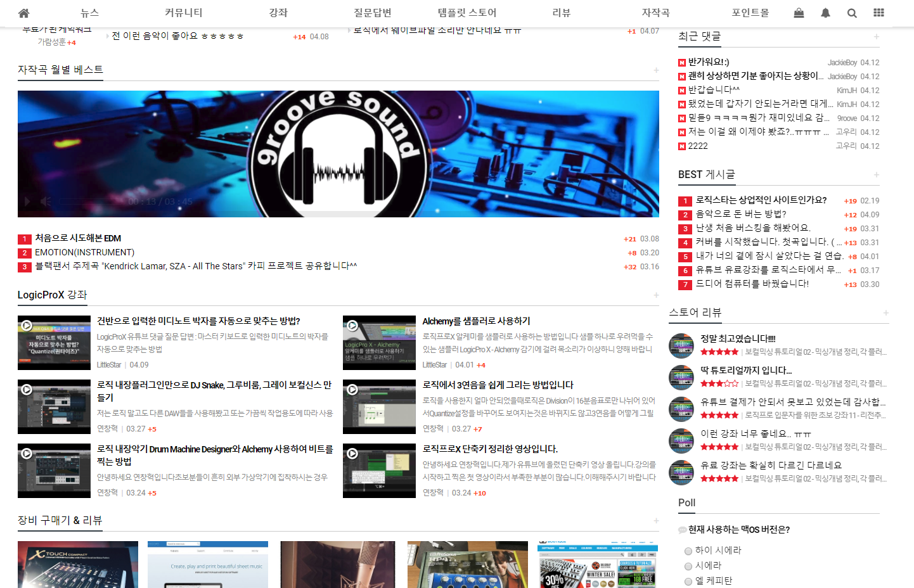Open the 템플릿 스토어 menu

click(467, 13)
